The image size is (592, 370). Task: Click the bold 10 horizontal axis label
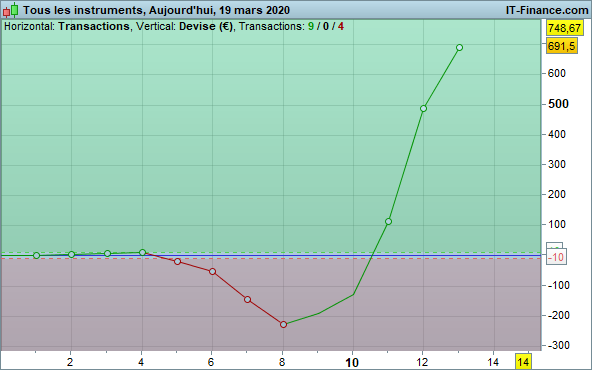click(x=352, y=363)
